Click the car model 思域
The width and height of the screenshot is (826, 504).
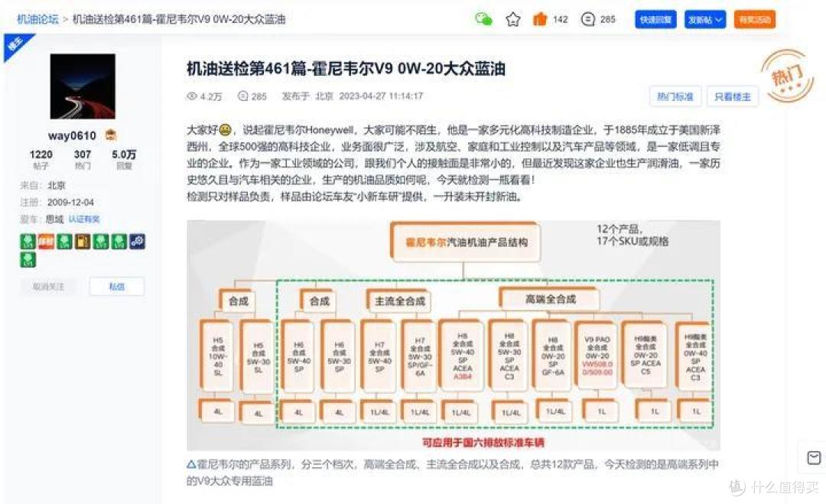pyautogui.click(x=54, y=219)
